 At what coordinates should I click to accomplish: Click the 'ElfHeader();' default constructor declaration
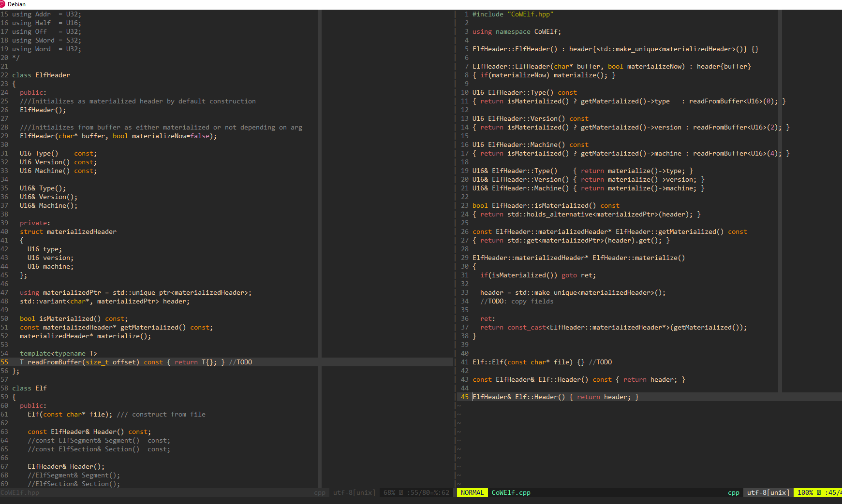point(43,110)
